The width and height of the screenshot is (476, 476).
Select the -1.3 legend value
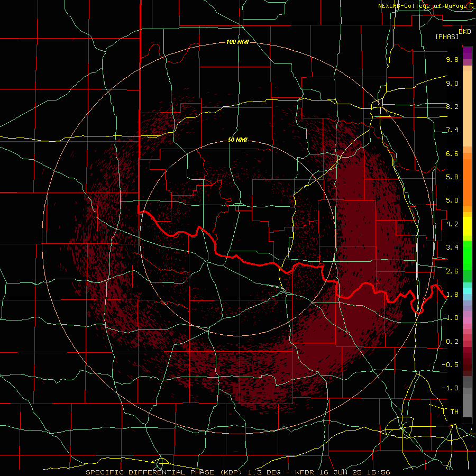point(450,388)
